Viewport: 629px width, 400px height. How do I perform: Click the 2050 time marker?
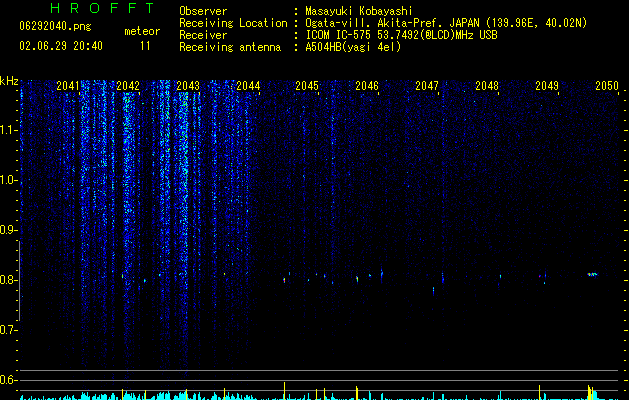tap(607, 86)
